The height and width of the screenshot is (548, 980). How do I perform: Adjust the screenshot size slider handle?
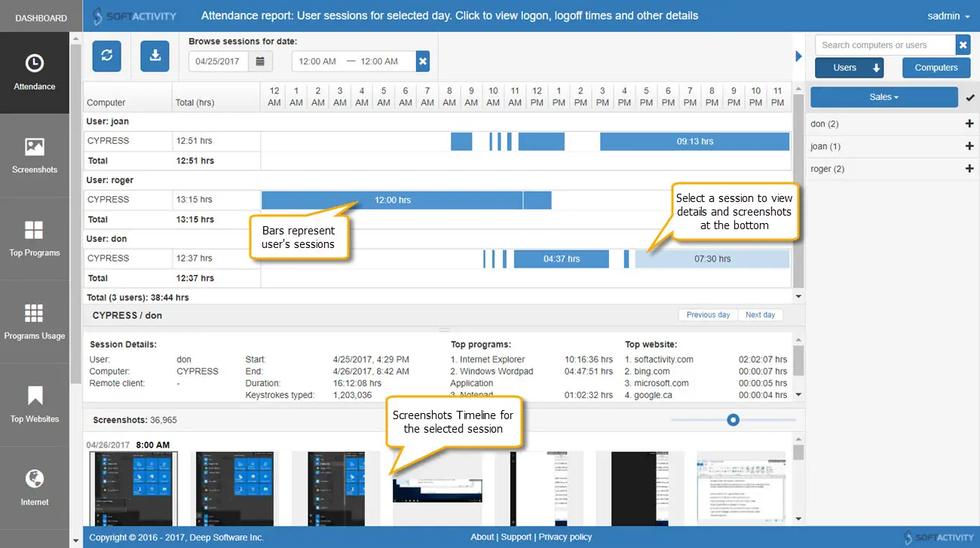tap(733, 420)
